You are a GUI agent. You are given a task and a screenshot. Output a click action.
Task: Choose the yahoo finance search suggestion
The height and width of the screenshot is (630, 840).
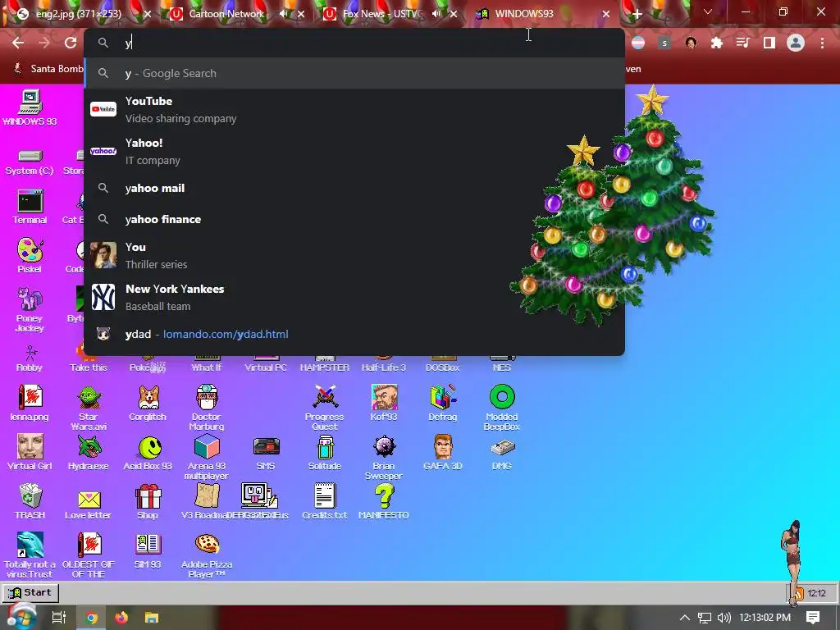click(354, 219)
